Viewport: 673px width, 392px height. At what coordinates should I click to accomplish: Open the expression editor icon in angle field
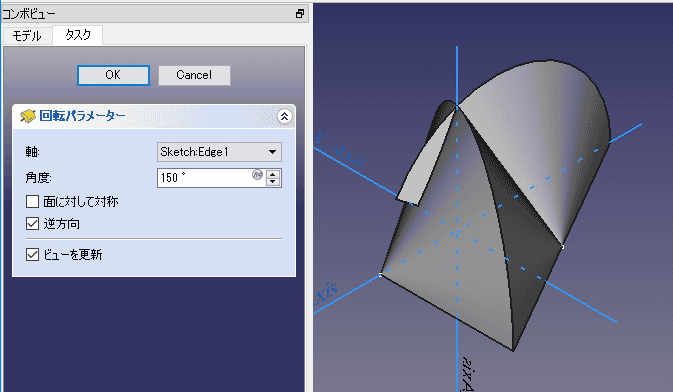click(x=257, y=174)
